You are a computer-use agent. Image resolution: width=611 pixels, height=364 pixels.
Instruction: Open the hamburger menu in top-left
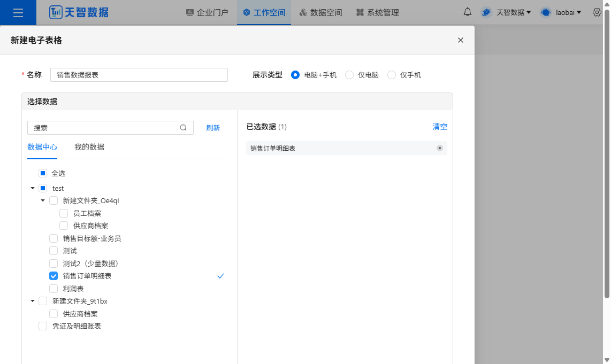pos(18,12)
